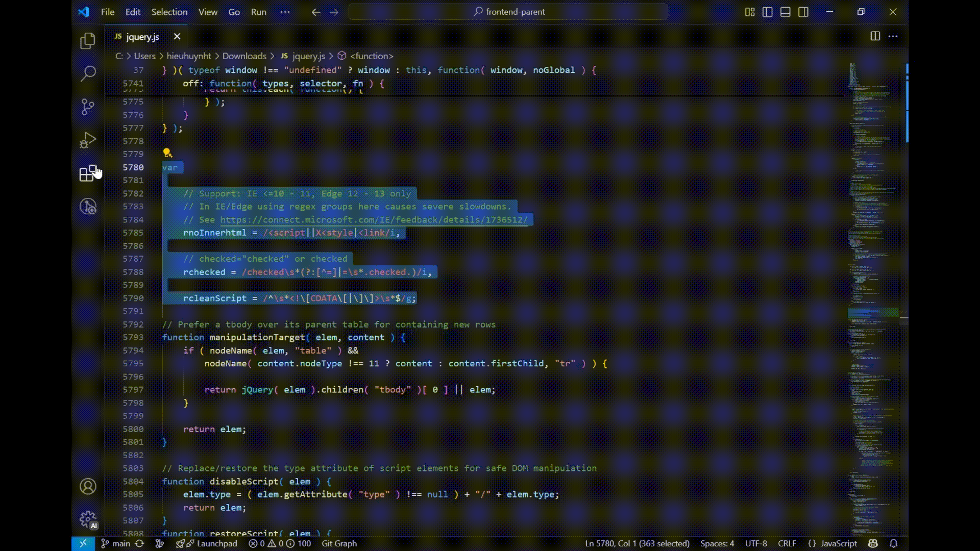
Task: Open the Explorer view in activity bar
Action: coord(88,41)
